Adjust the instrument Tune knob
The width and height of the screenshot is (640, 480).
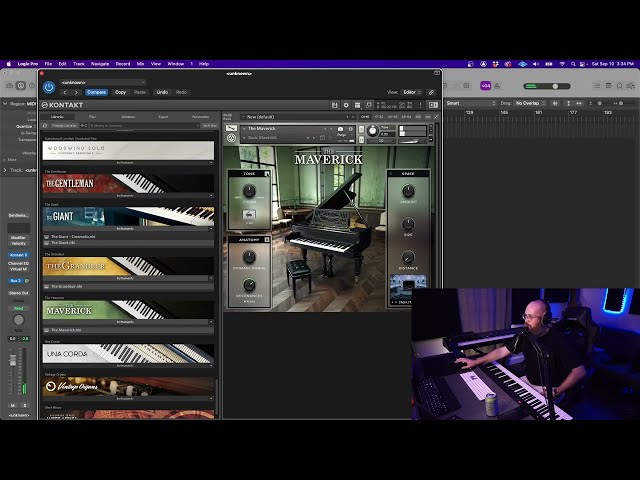(x=372, y=131)
